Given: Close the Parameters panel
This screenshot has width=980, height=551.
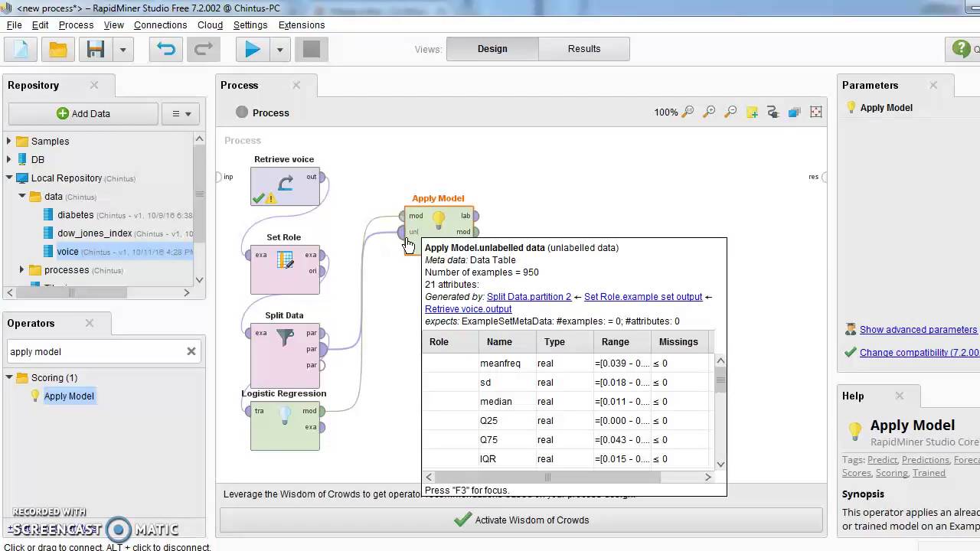Looking at the screenshot, I should (x=933, y=85).
